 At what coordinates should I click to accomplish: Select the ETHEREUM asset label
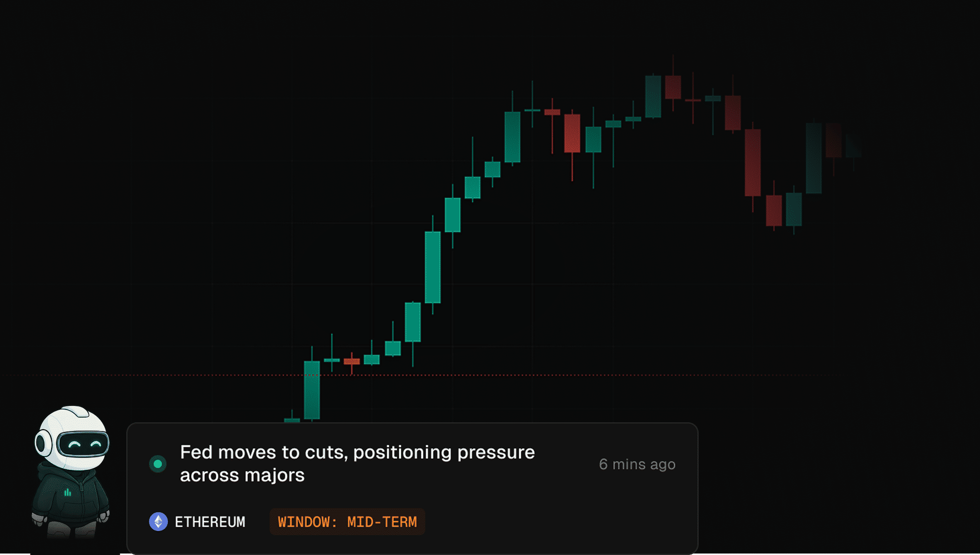tap(210, 521)
